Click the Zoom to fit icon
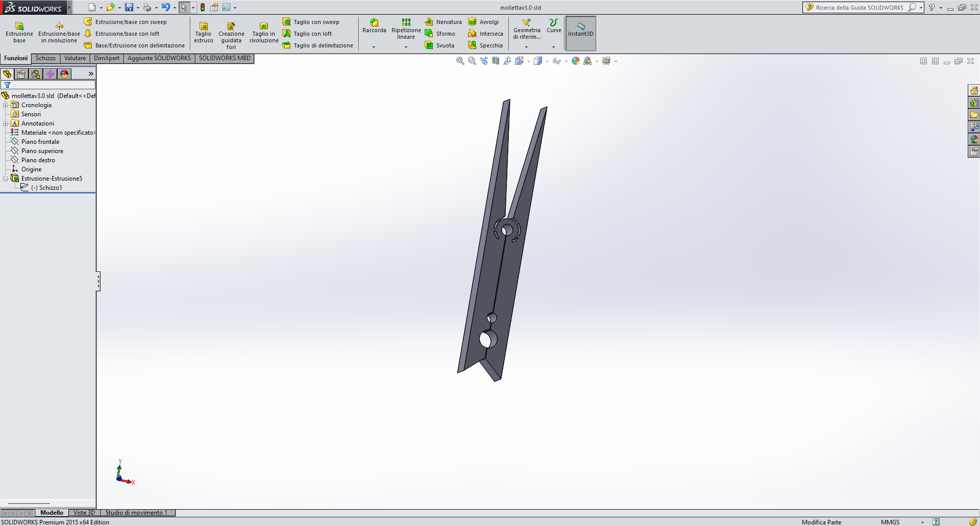Viewport: 980px width, 526px height. coord(460,61)
